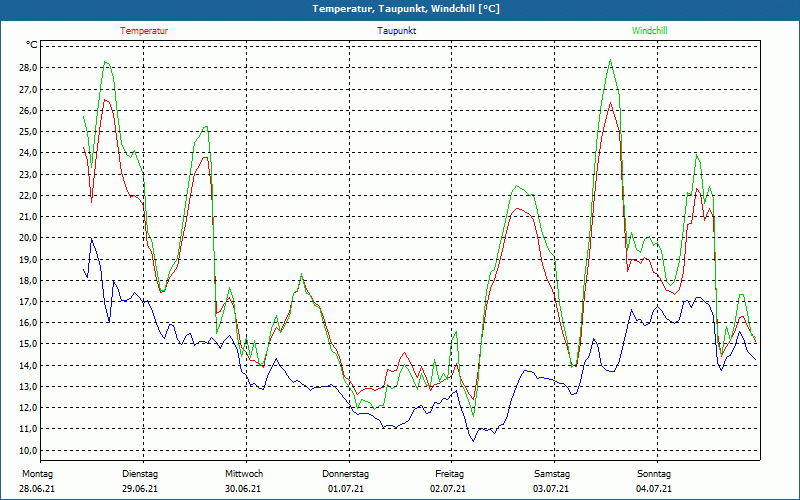
Task: Click the 15,0 y-axis tick label
Action: click(x=27, y=344)
